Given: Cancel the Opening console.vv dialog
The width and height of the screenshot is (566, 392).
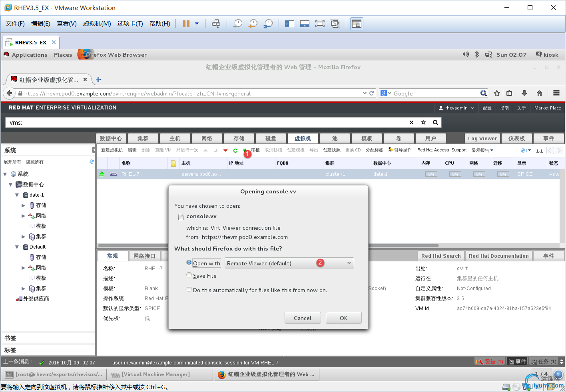Looking at the screenshot, I should pos(303,318).
